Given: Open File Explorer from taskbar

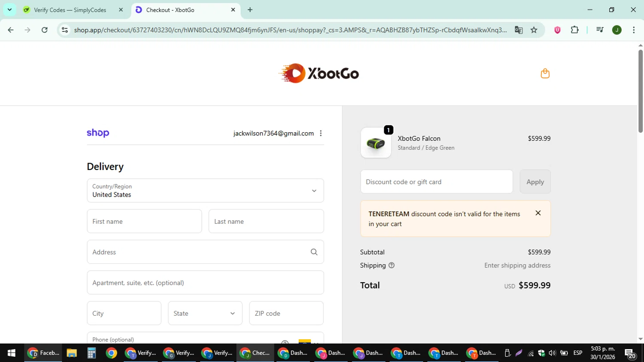Looking at the screenshot, I should click(x=72, y=353).
